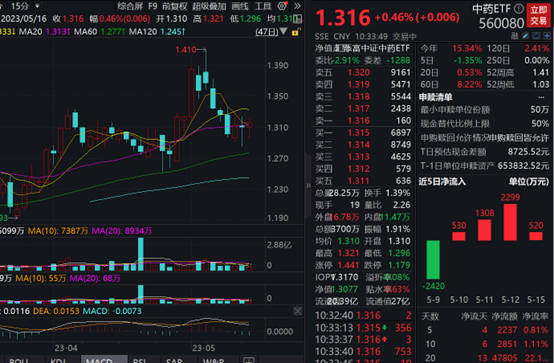The image size is (554, 363).
Task: Switch to the KDJ indicator tab
Action: click(58, 360)
